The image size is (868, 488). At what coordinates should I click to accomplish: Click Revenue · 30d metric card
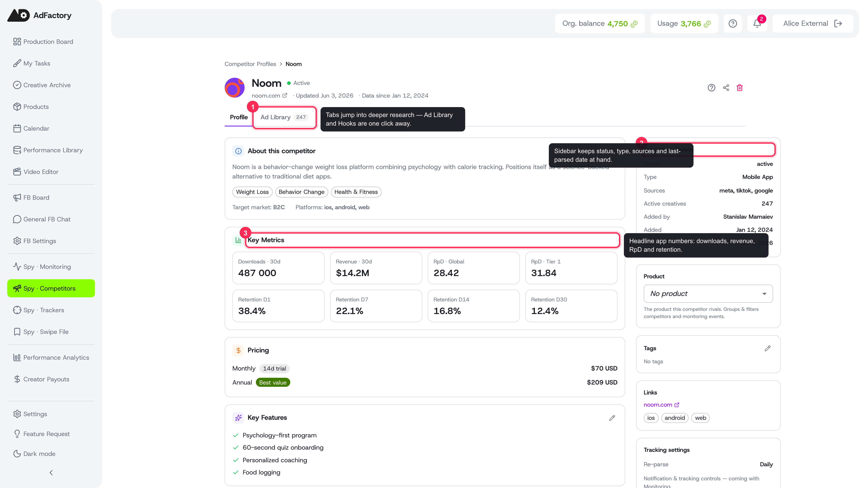pos(376,268)
